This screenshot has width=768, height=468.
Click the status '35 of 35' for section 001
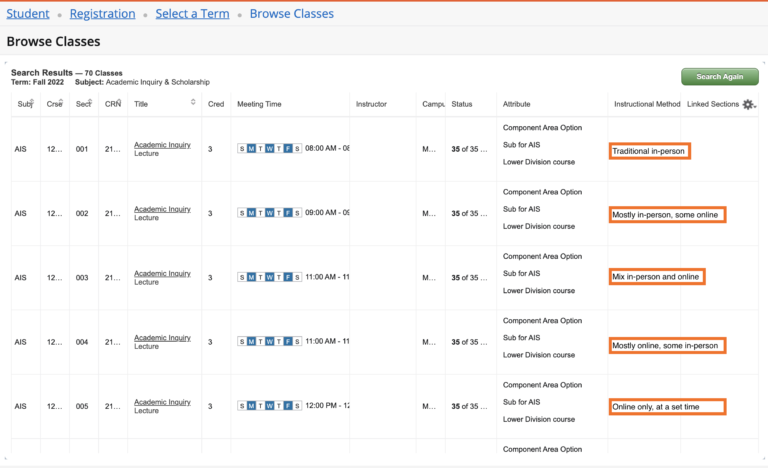(469, 149)
